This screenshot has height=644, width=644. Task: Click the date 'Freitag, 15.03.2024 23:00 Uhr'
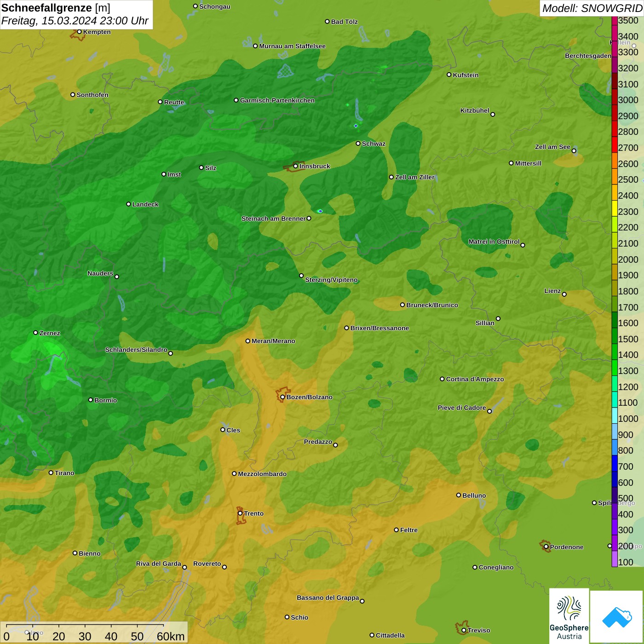pos(75,21)
